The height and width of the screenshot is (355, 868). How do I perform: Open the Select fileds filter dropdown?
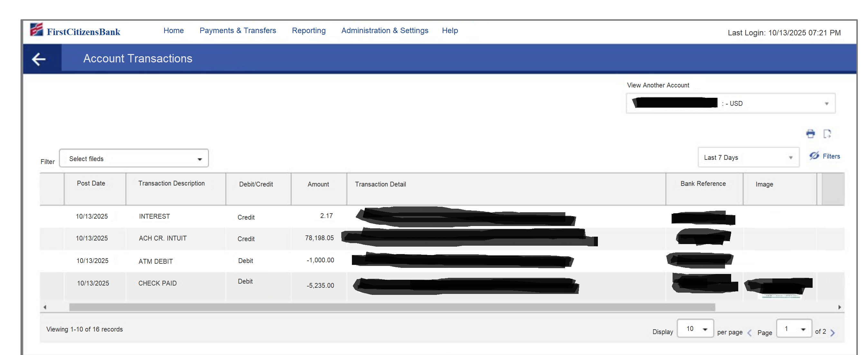(134, 159)
